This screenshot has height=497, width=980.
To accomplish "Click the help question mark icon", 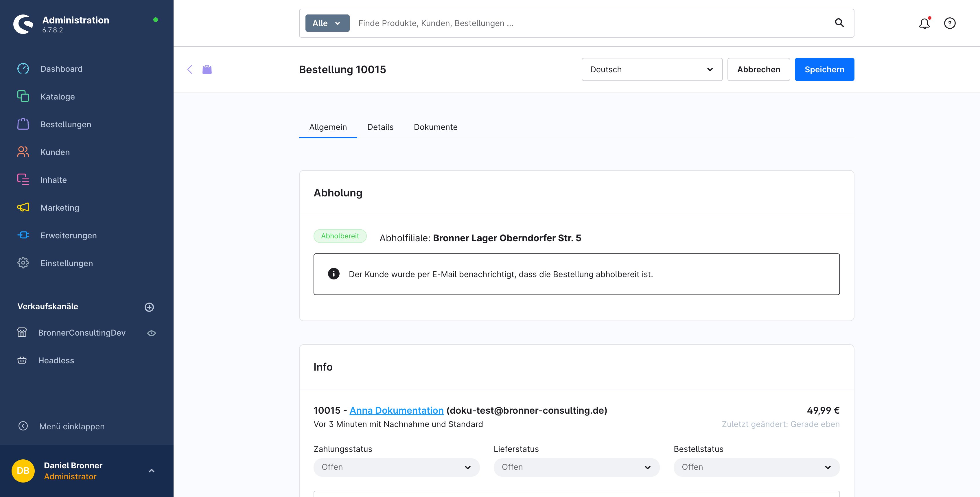I will click(949, 23).
